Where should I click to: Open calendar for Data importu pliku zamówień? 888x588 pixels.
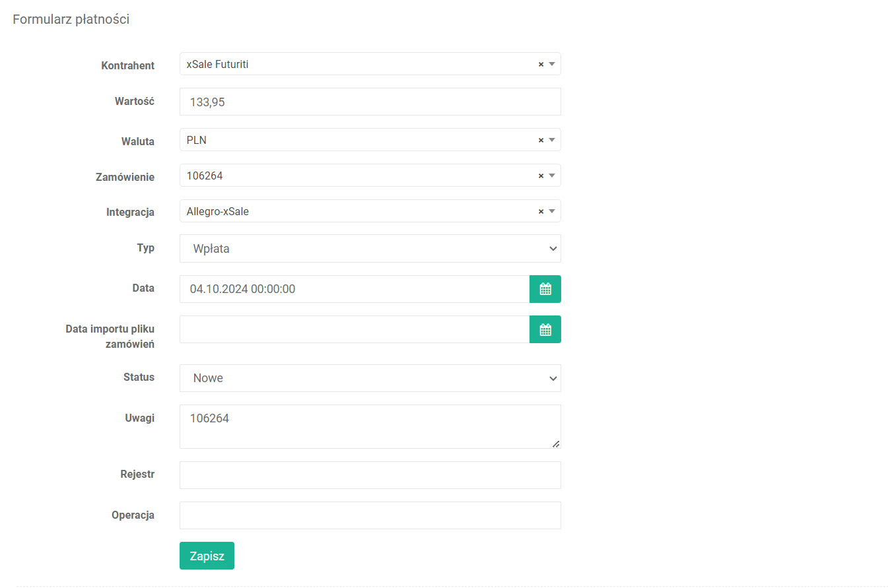point(545,329)
